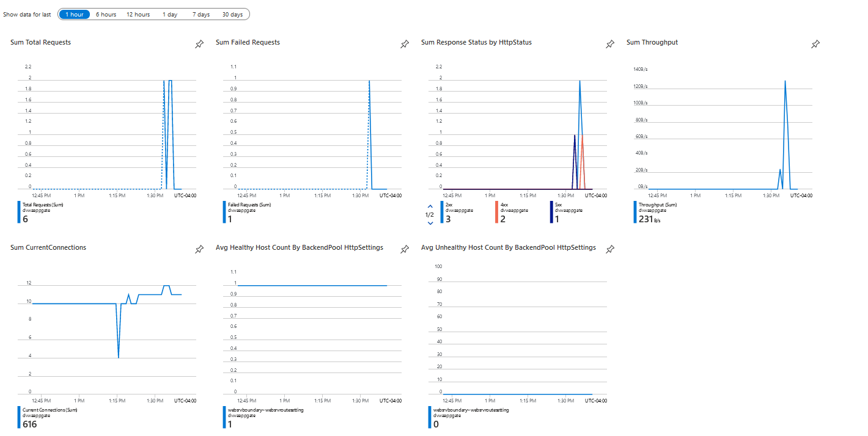Pin the Avg Unhealthy Host Count chart
Screen dimensions: 868x436
click(x=609, y=249)
